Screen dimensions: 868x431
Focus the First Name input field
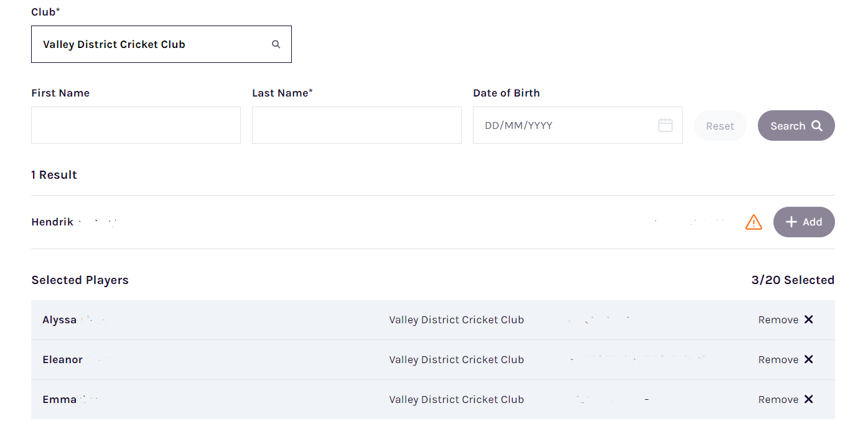[136, 125]
